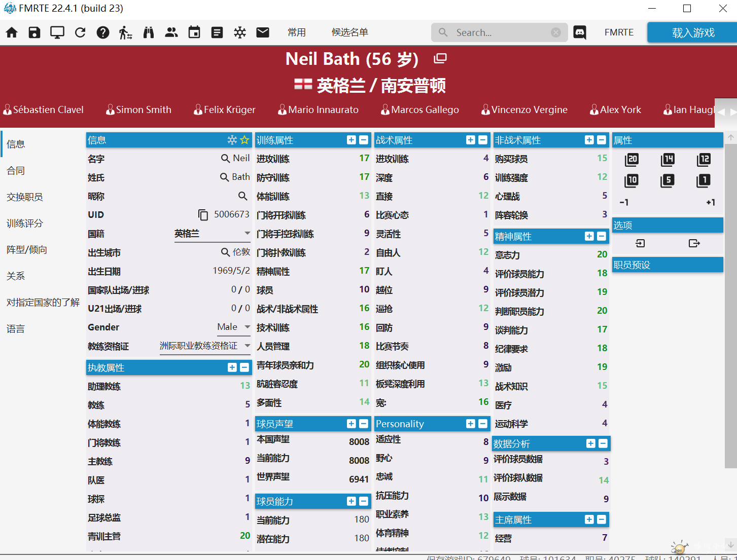
Task: Click plus button on 球员能力 header
Action: click(352, 501)
